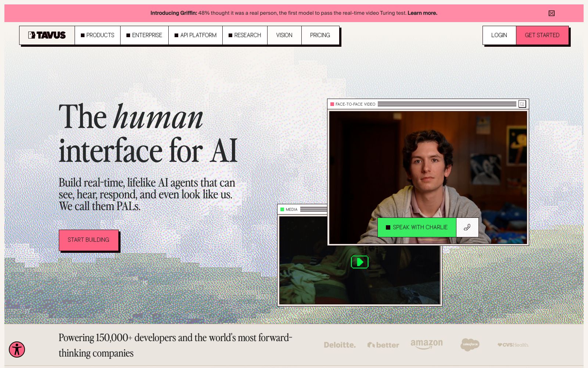
Task: Click the phone call icon beside Speak with Charlie
Action: (x=467, y=227)
